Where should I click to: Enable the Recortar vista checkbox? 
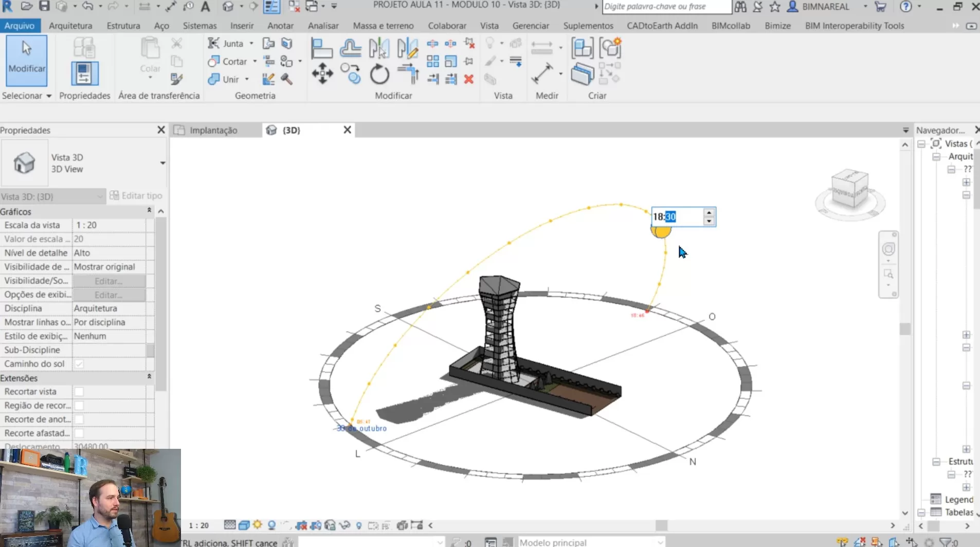coord(79,392)
